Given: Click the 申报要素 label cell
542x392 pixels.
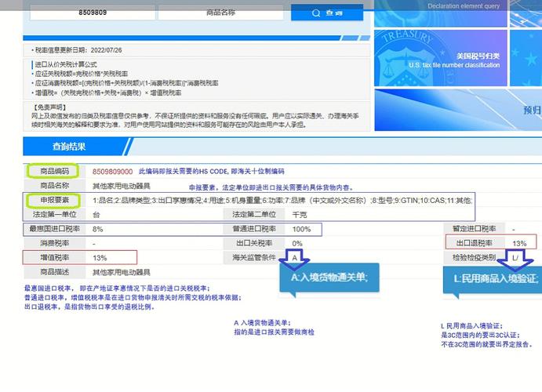Looking at the screenshot, I should coord(54,200).
